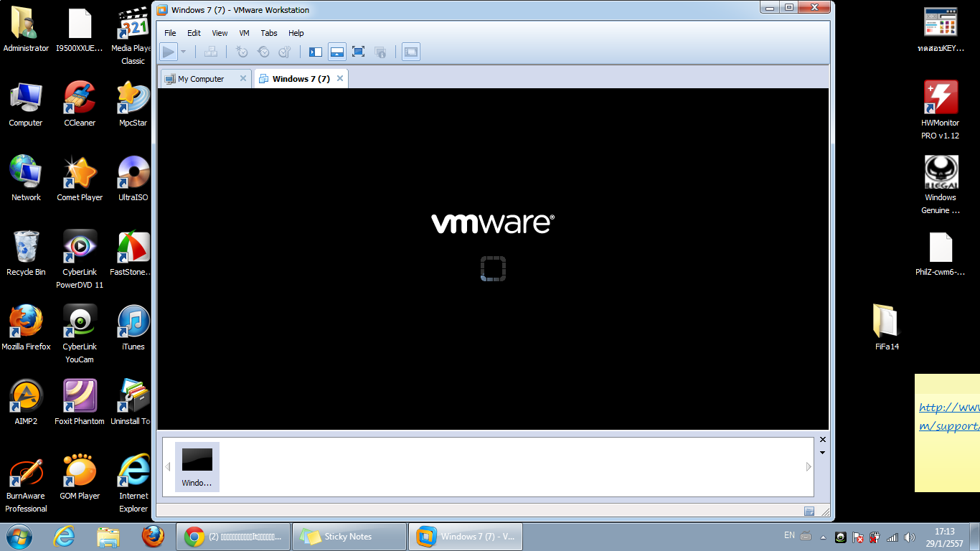This screenshot has height=551, width=980.
Task: Open the power options dropdown arrow
Action: (183, 52)
